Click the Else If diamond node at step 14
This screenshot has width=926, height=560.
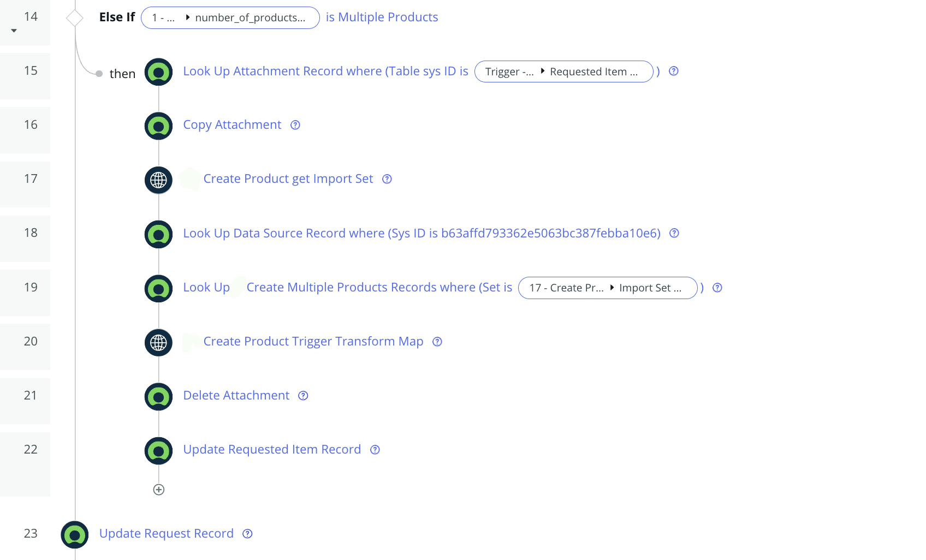pos(75,18)
